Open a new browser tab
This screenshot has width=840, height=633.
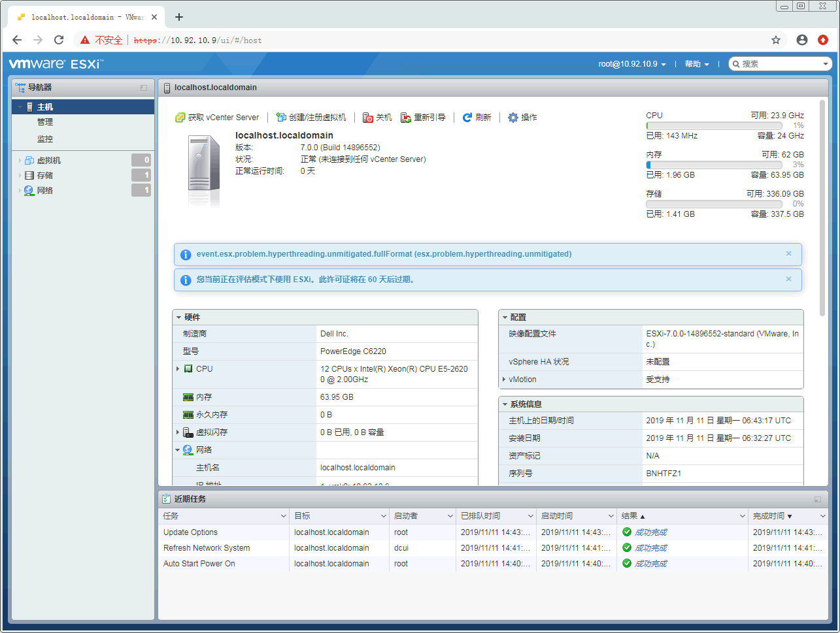(x=179, y=17)
